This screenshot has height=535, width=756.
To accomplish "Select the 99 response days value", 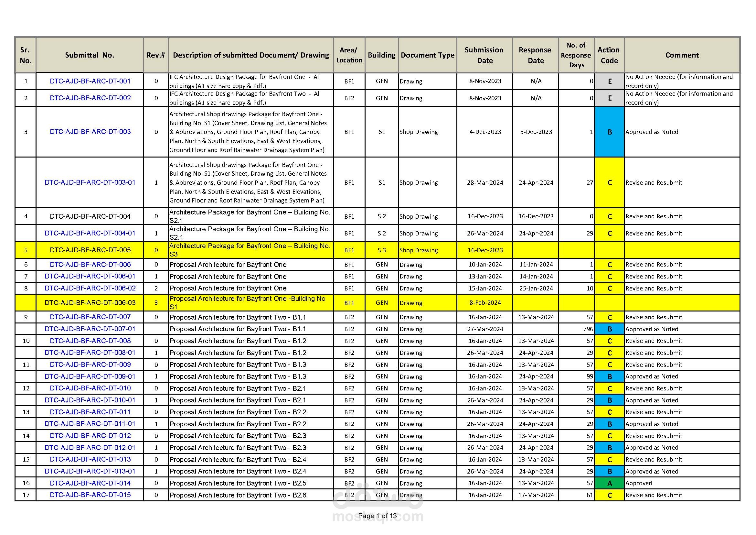I will click(590, 377).
